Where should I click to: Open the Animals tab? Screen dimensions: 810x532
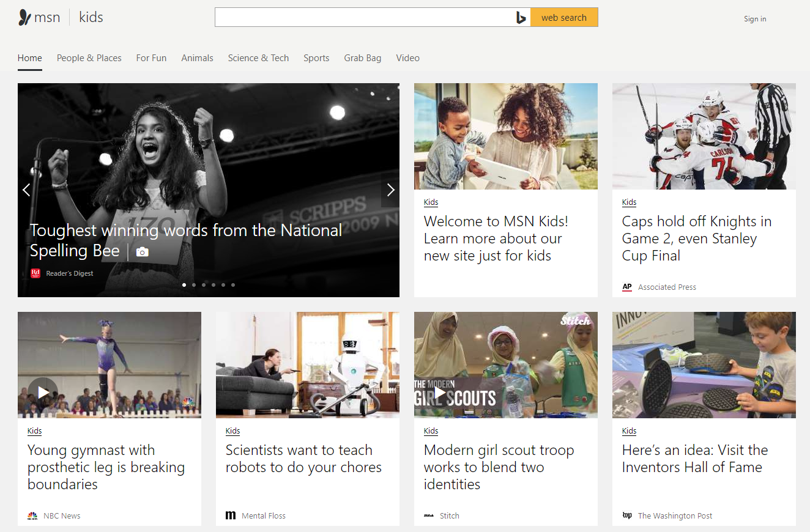[197, 58]
